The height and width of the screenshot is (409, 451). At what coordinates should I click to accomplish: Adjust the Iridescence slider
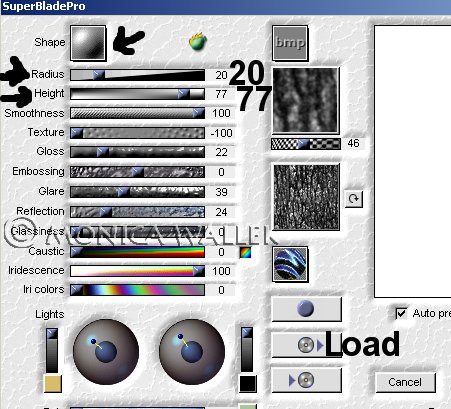coord(137,271)
